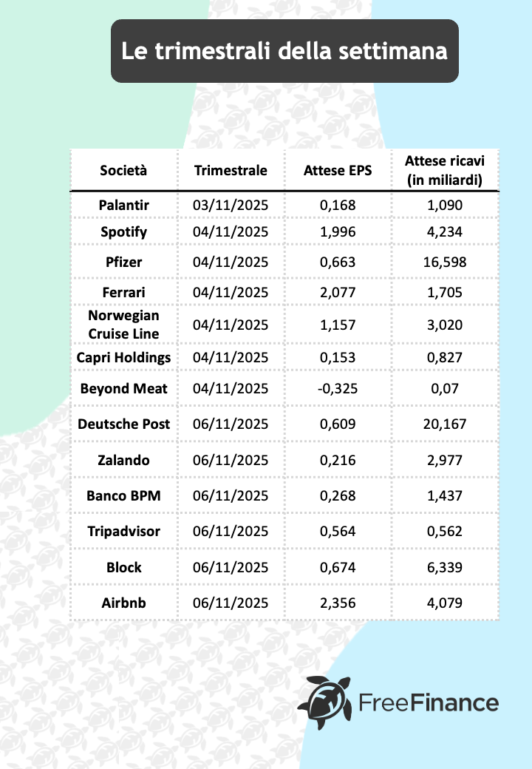
Task: Select Beyond Meat's negative EPS value
Action: pos(338,389)
